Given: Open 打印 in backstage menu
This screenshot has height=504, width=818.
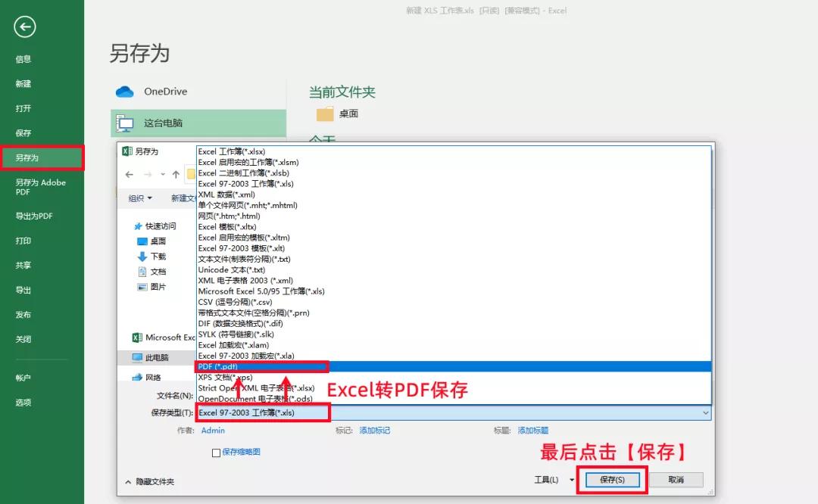Looking at the screenshot, I should [23, 241].
